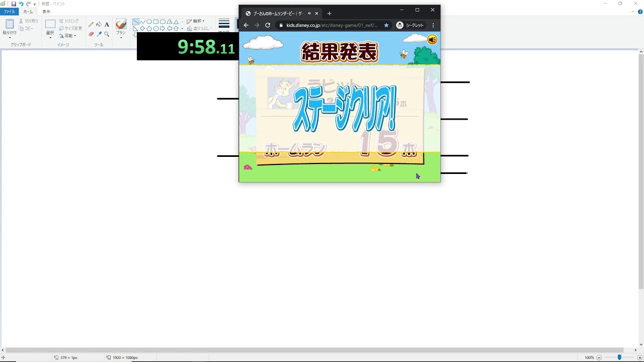The image size is (644, 362).
Task: Go back in Chrome
Action: pyautogui.click(x=246, y=25)
